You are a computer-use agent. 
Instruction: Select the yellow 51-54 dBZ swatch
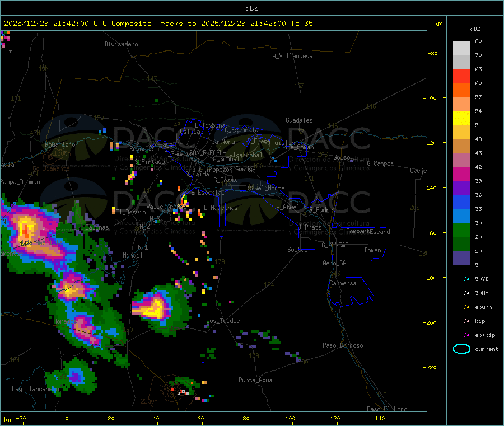tap(461, 118)
